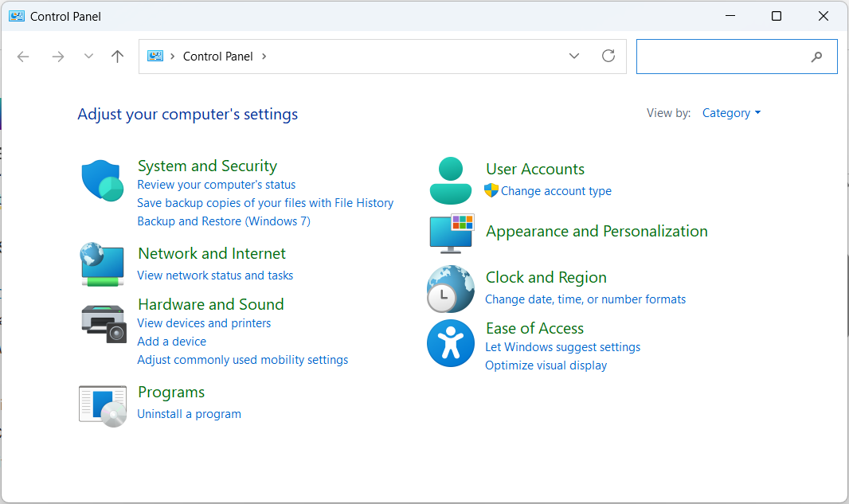
Task: Close the Control Panel window
Action: pyautogui.click(x=823, y=16)
